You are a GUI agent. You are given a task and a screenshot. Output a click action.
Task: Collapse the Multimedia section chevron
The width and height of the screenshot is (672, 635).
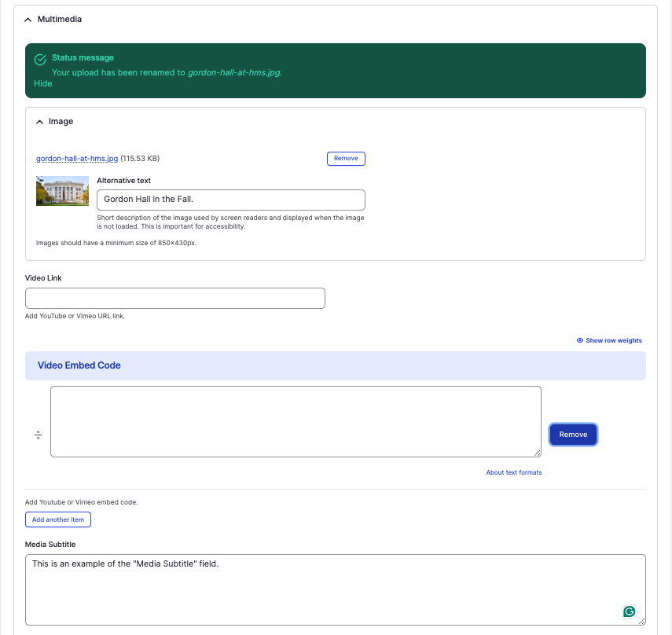28,19
